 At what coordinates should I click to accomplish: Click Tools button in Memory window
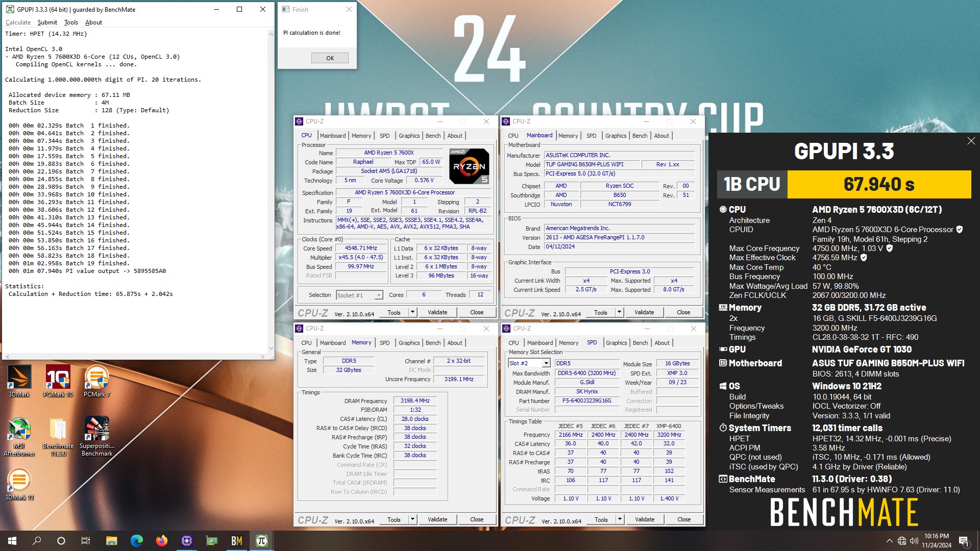[394, 519]
